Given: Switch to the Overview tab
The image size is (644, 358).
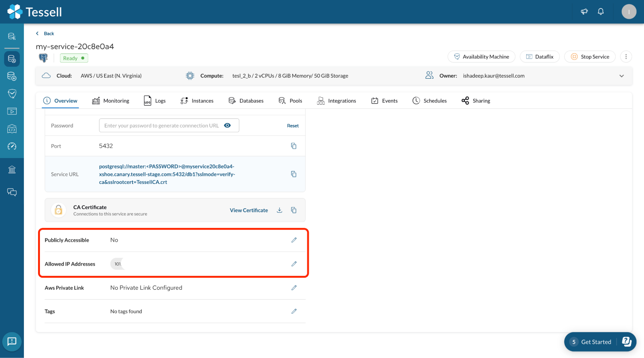Looking at the screenshot, I should pyautogui.click(x=61, y=101).
